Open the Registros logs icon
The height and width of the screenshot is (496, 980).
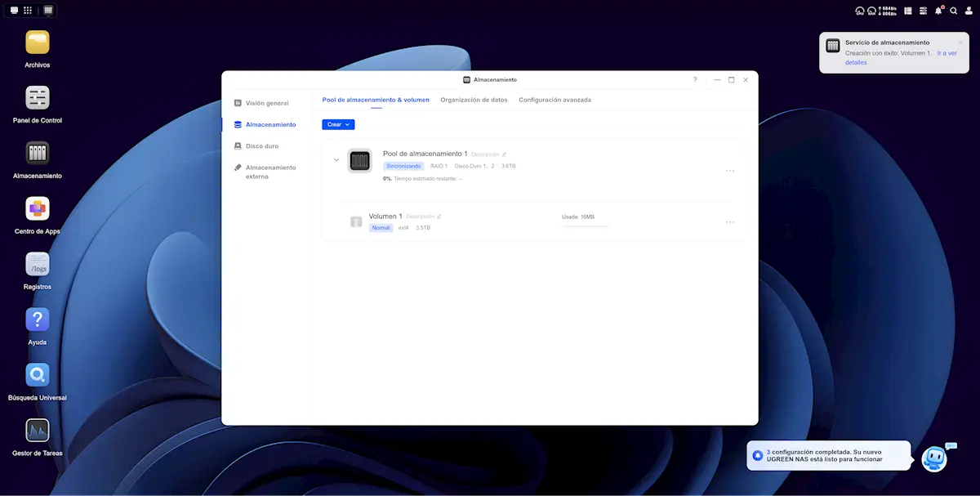pos(37,264)
